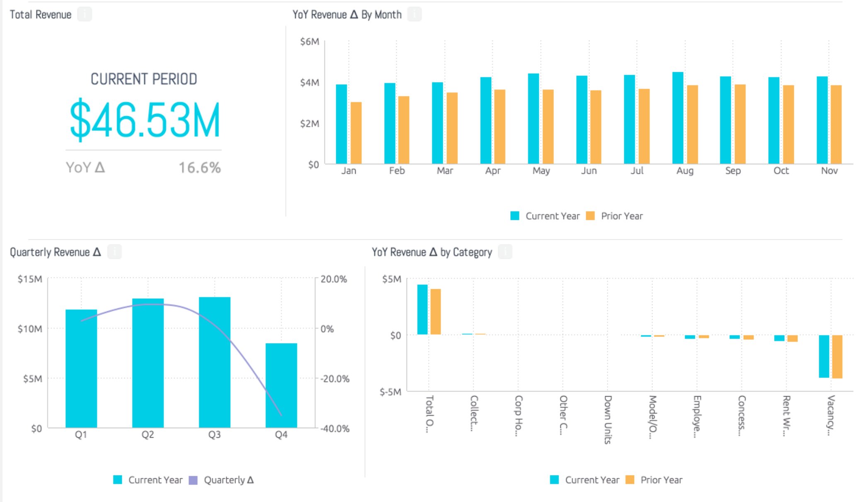The height and width of the screenshot is (502, 868).
Task: Select Feb current year bar
Action: (390, 123)
